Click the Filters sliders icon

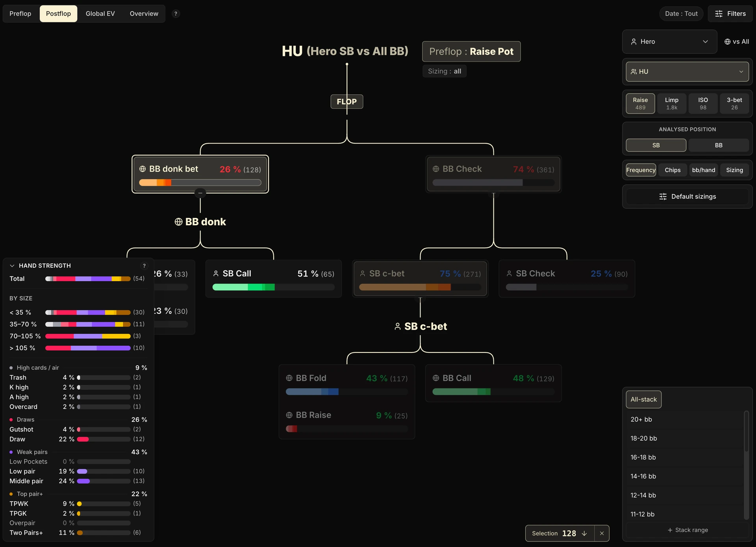[x=719, y=14]
